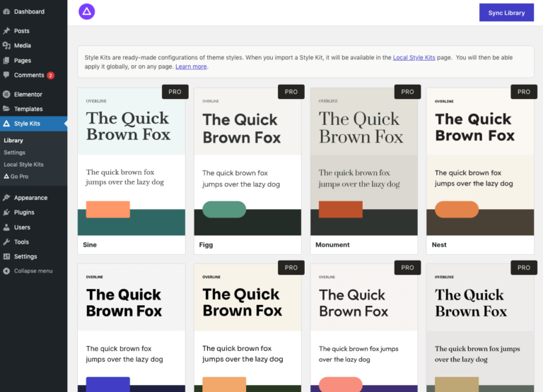This screenshot has width=543, height=392.
Task: Click the Templates folder icon
Action: pos(6,109)
